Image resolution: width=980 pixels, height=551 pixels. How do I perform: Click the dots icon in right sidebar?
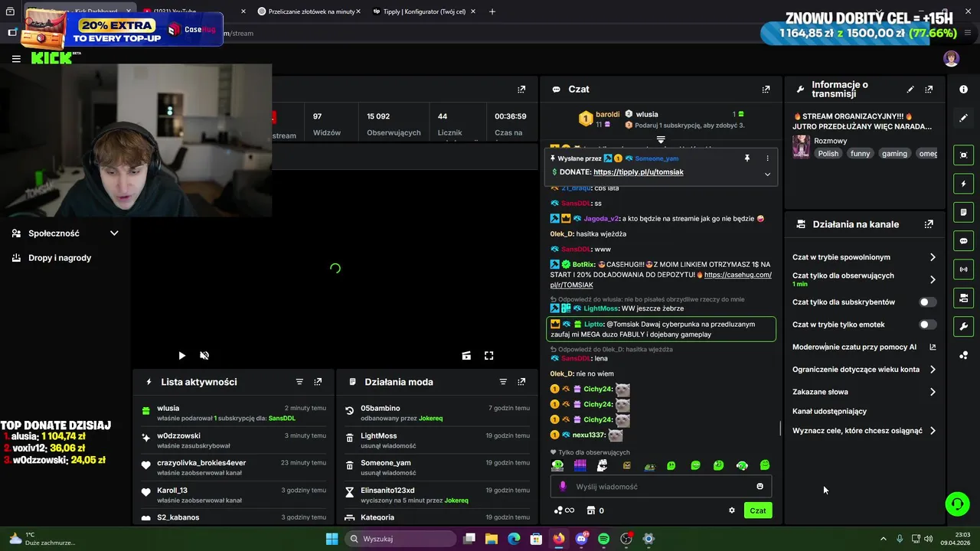[x=964, y=355]
